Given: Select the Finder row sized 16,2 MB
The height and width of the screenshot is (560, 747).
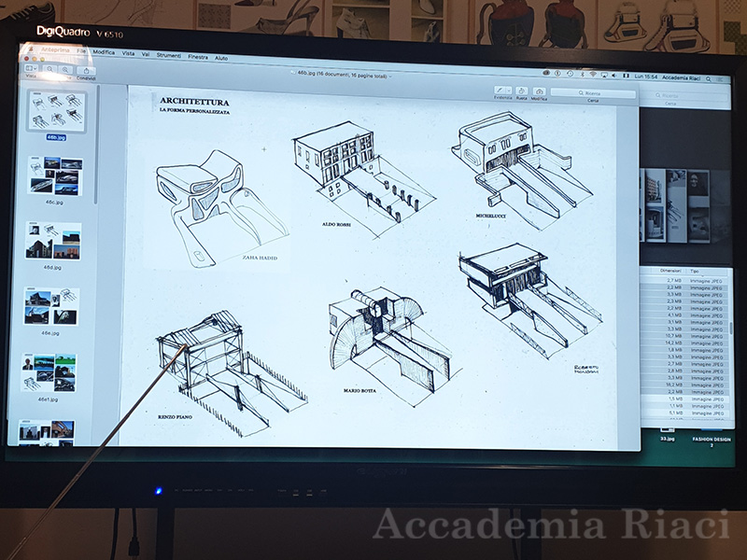Looking at the screenshot, I should [x=684, y=385].
